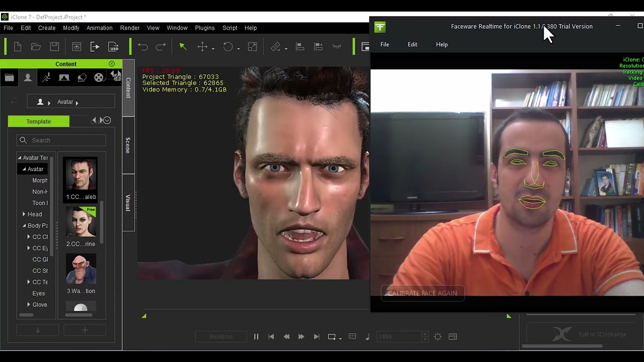Viewport: 644px width, 362px height.
Task: Open the Script menu
Action: tap(230, 28)
